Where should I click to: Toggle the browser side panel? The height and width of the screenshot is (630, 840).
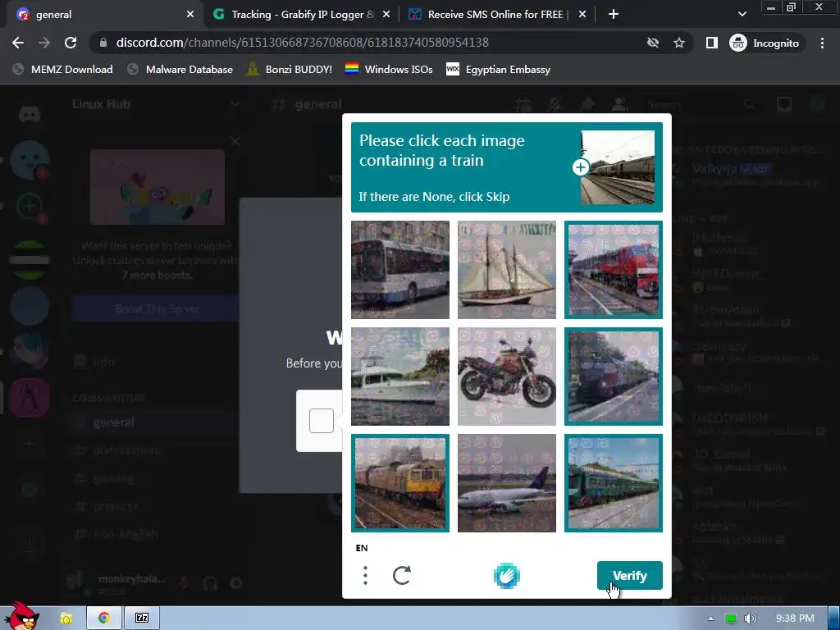(x=711, y=43)
